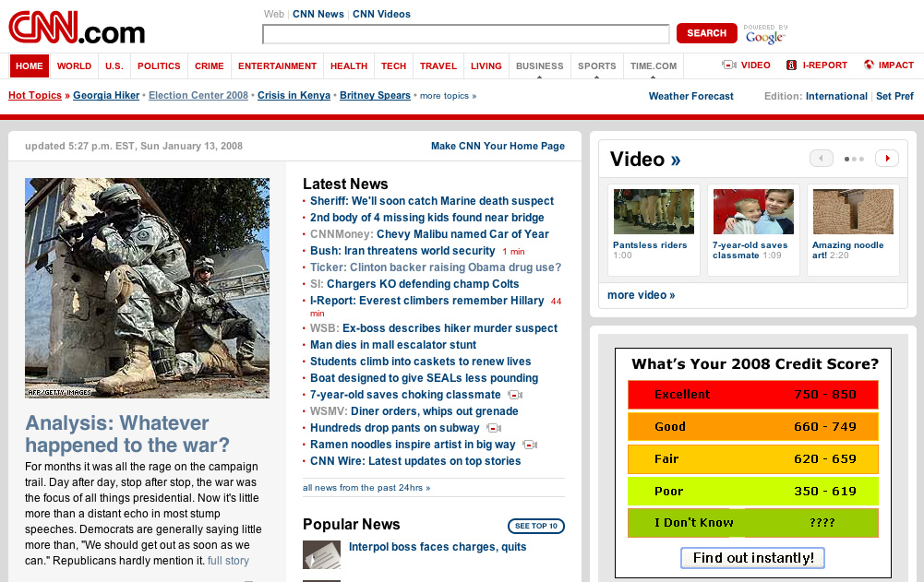Expand more video link
924x582 pixels.
tap(641, 295)
